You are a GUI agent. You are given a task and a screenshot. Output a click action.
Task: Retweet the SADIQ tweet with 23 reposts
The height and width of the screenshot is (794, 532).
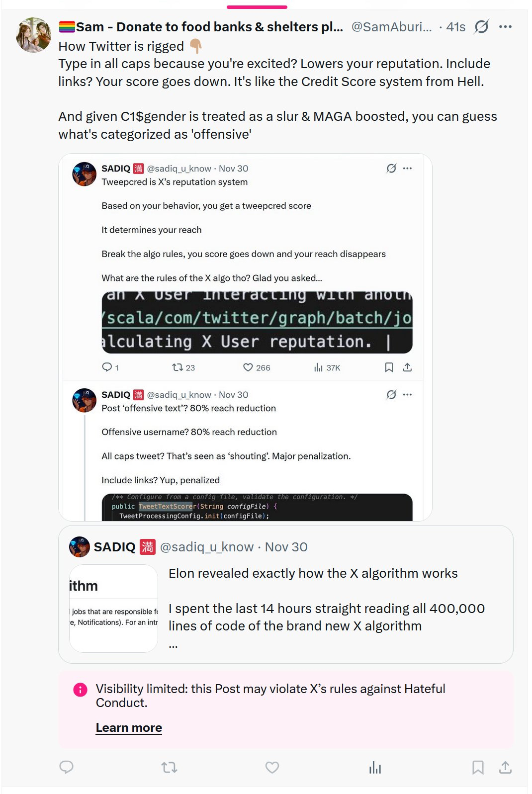click(x=177, y=367)
